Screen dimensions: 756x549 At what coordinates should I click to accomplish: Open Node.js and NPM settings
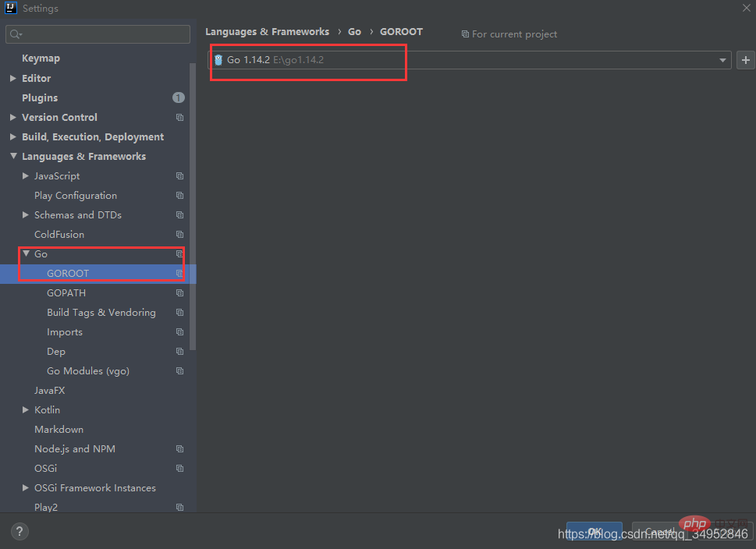pyautogui.click(x=75, y=448)
